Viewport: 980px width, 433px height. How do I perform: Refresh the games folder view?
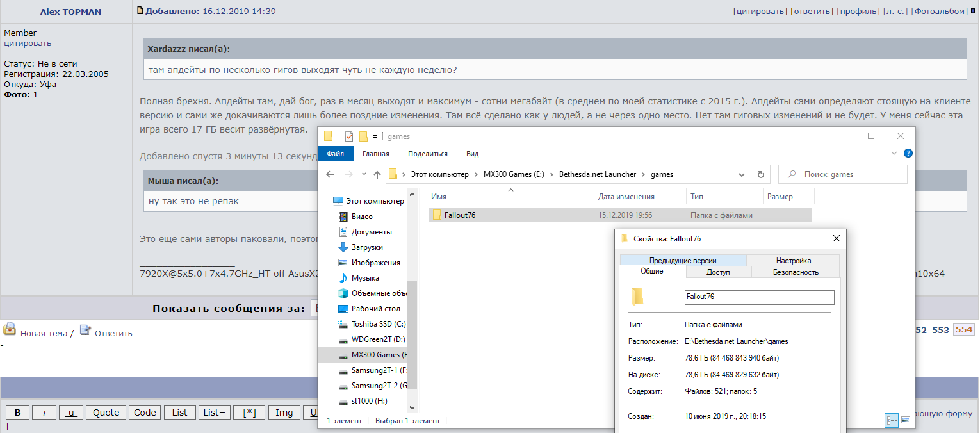(x=760, y=174)
